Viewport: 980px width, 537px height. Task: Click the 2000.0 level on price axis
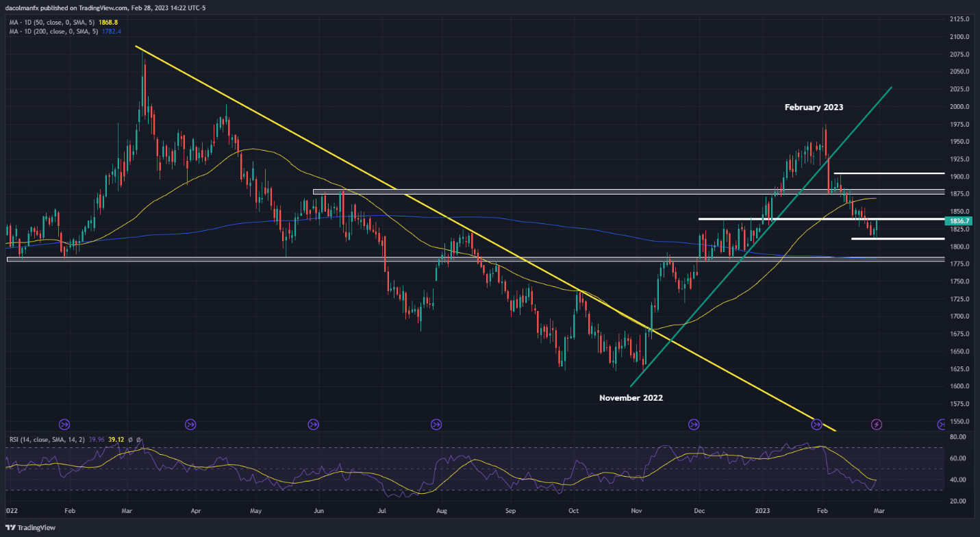[x=960, y=107]
